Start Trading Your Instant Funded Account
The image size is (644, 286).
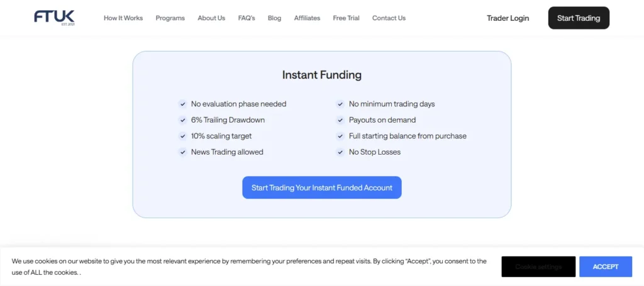[322, 187]
